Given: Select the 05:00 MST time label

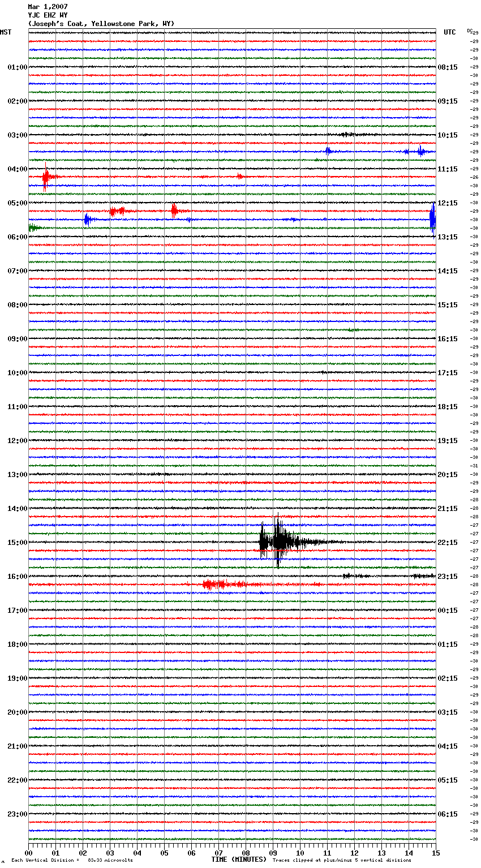Looking at the screenshot, I should [17, 203].
